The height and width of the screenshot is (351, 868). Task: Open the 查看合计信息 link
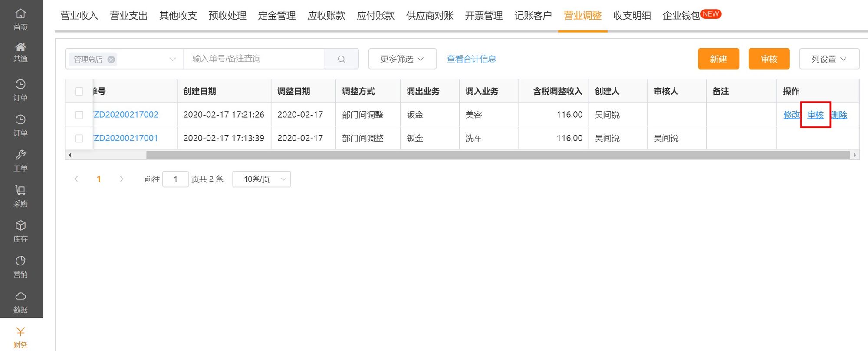(471, 59)
